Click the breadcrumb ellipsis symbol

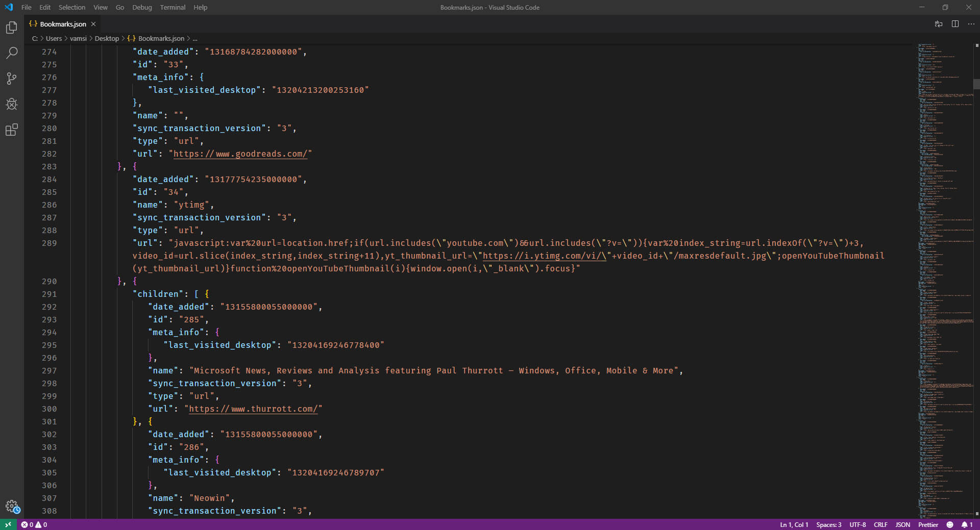pyautogui.click(x=194, y=38)
